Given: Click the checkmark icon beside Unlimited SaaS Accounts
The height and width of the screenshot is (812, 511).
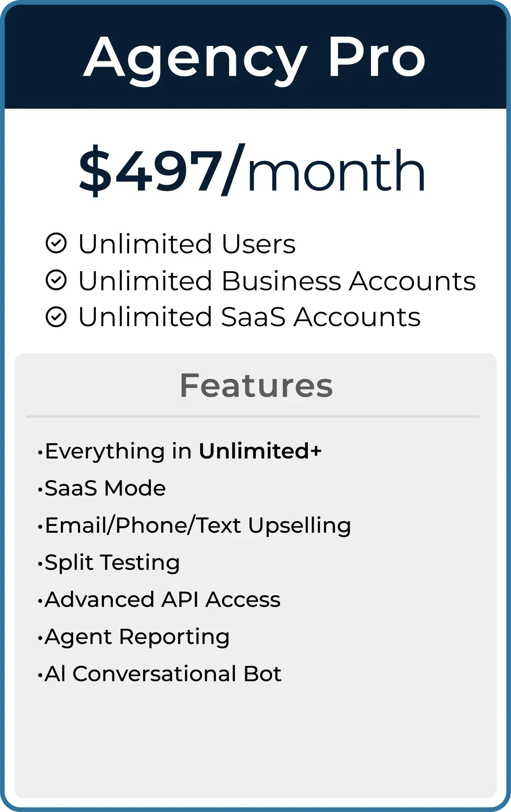Looking at the screenshot, I should click(56, 317).
